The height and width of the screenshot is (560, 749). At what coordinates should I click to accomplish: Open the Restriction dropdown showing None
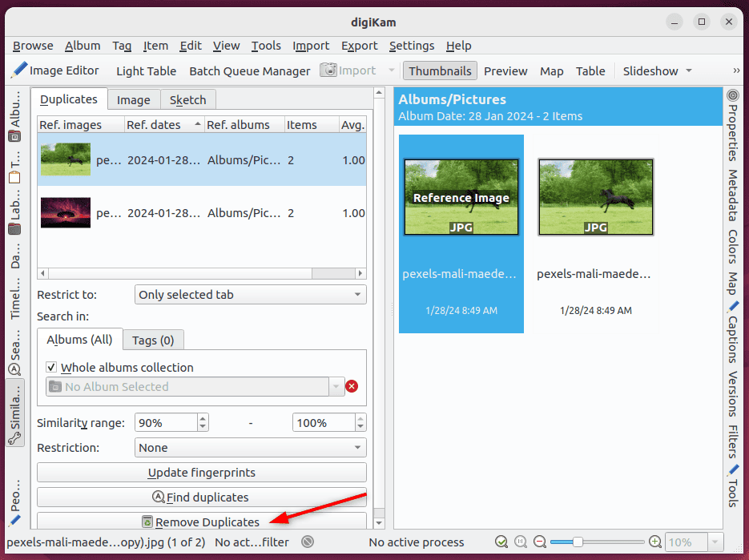click(x=250, y=447)
